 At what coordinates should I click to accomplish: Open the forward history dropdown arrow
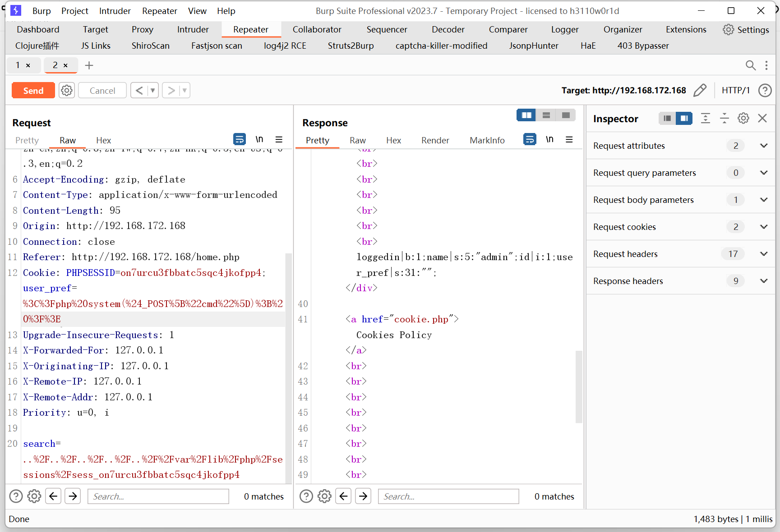(185, 91)
